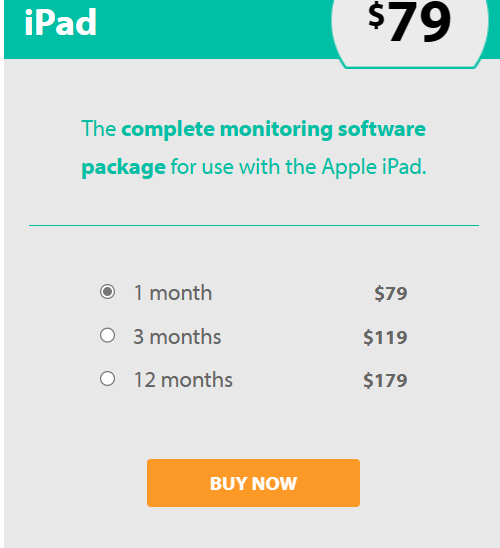Click the teal header bar beside the iPad title
500x548 pixels.
coord(213,29)
